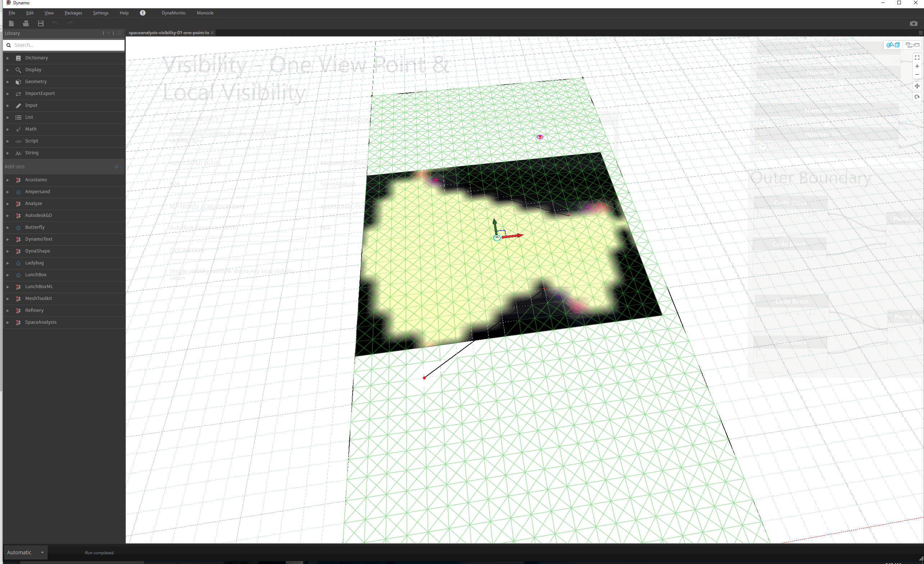Viewport: 924px width, 564px height.
Task: Expand the SpaceAnalysis add-on package
Action: pos(8,322)
